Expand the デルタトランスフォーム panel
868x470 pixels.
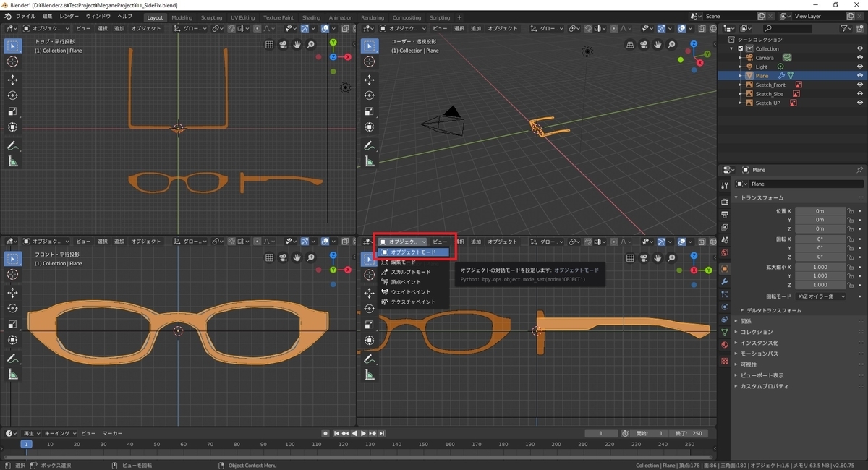coord(773,310)
